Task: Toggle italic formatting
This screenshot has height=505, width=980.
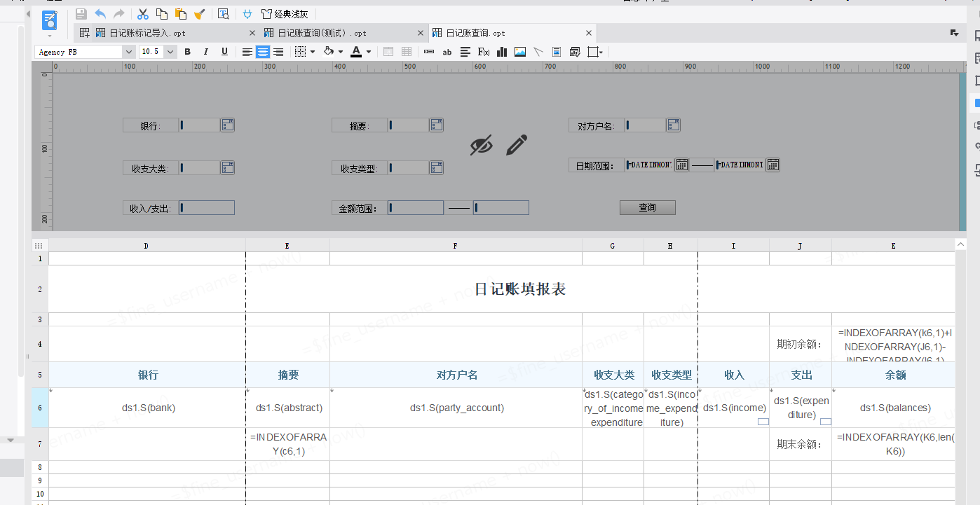Action: pyautogui.click(x=206, y=52)
